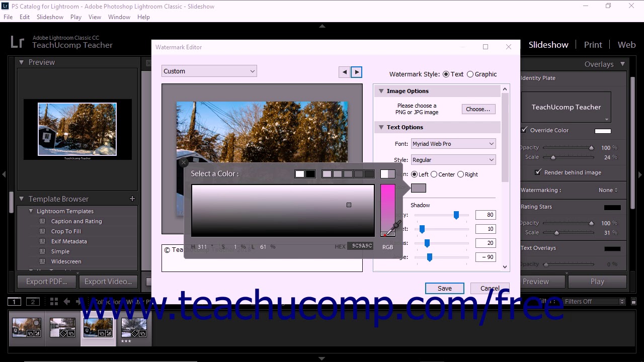Open the File menu
Screen dimensions: 644x362
pos(8,17)
